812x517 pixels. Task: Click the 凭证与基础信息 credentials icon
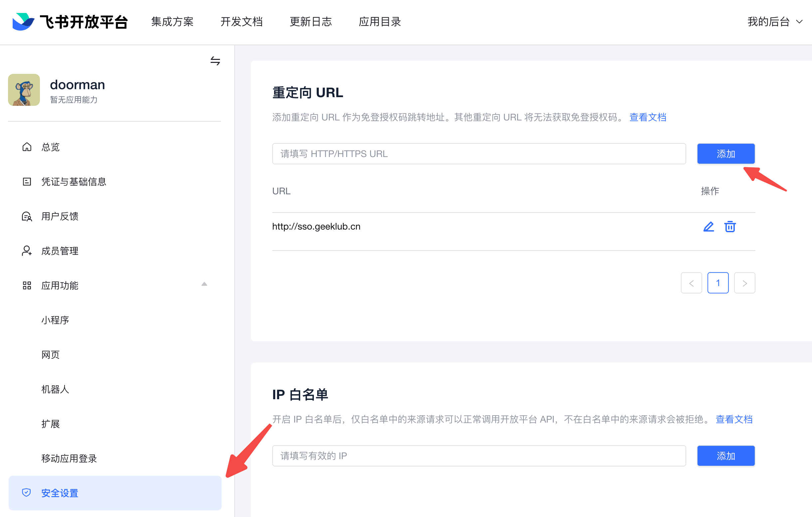click(x=27, y=182)
